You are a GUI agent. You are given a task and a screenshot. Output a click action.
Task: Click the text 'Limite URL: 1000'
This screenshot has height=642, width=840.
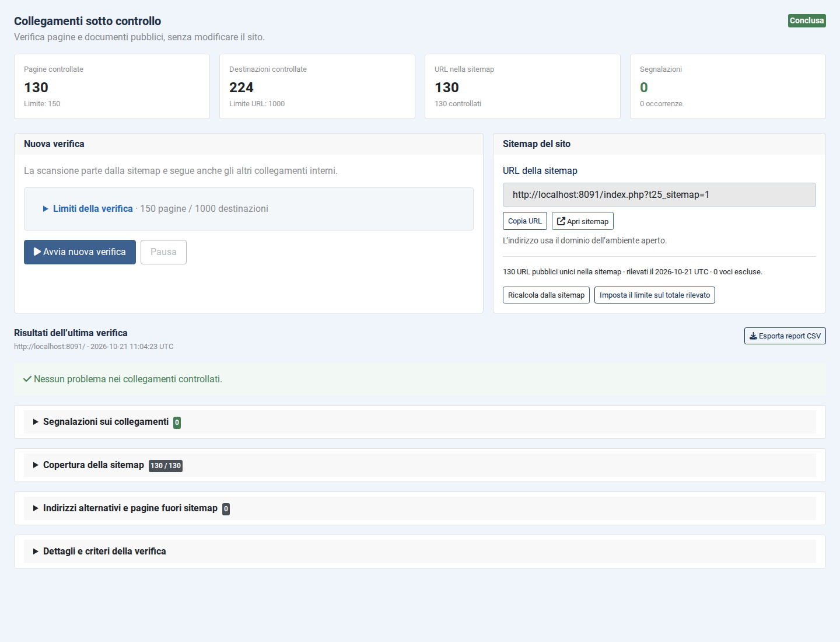click(x=257, y=104)
